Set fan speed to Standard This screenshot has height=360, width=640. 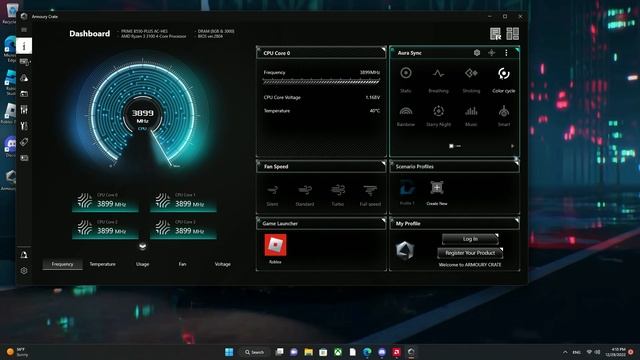[304, 196]
